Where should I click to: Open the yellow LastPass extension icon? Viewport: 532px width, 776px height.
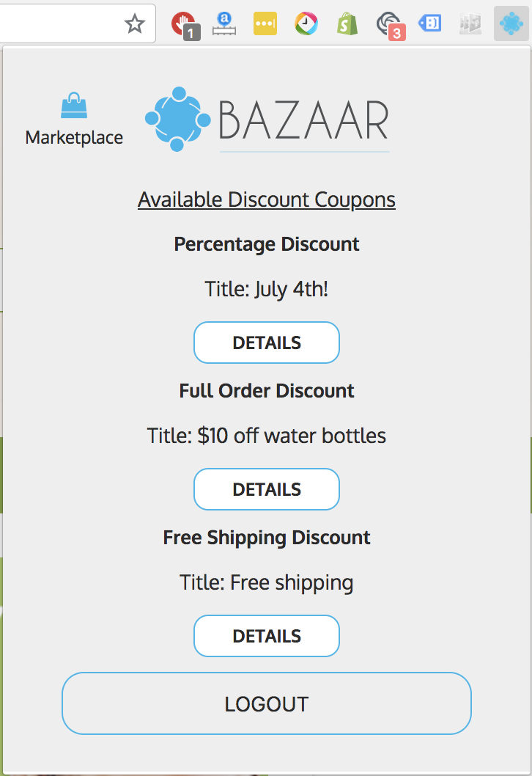pos(265,23)
